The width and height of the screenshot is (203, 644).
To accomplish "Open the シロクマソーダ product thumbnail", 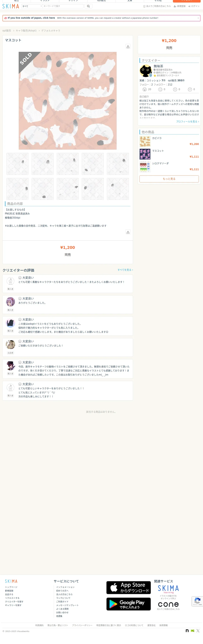I will tap(145, 167).
